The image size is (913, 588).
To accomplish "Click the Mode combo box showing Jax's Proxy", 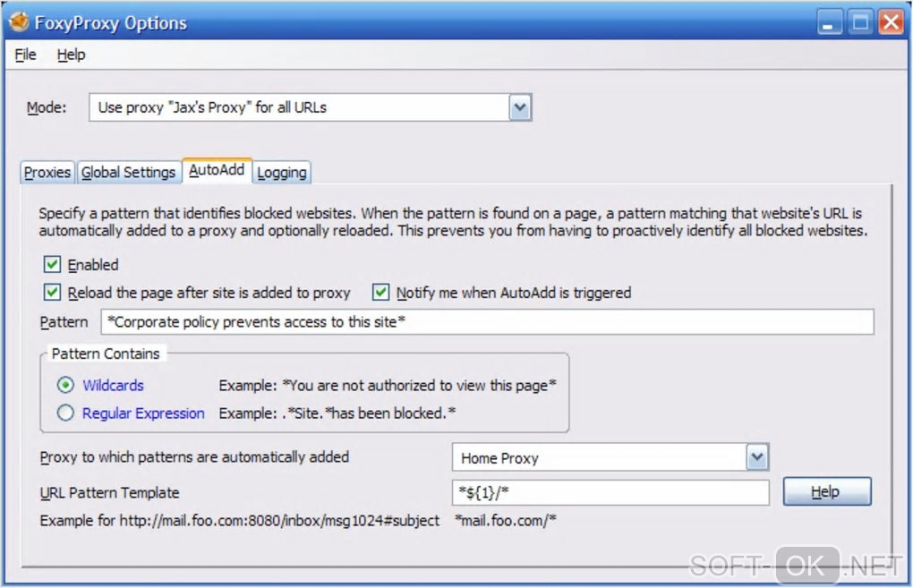I will click(311, 107).
